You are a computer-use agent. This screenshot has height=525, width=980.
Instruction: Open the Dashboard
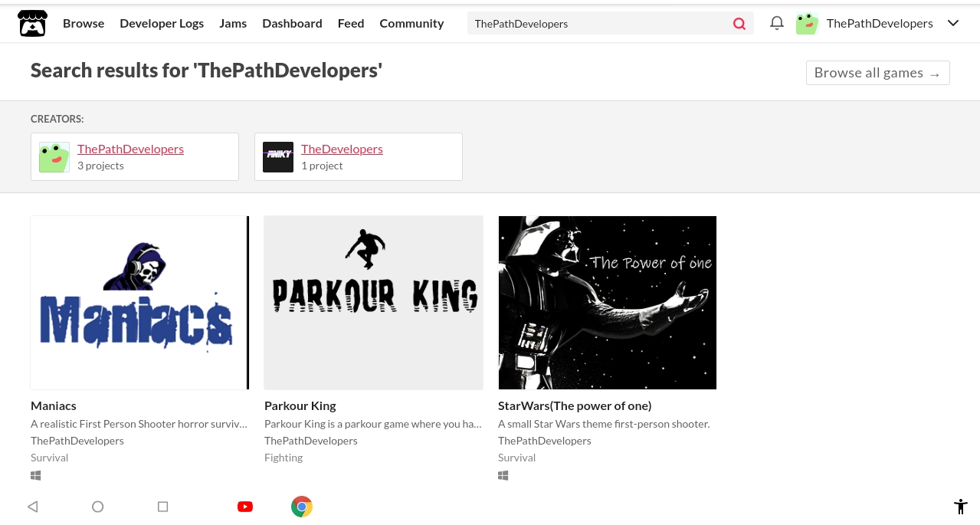pyautogui.click(x=292, y=23)
